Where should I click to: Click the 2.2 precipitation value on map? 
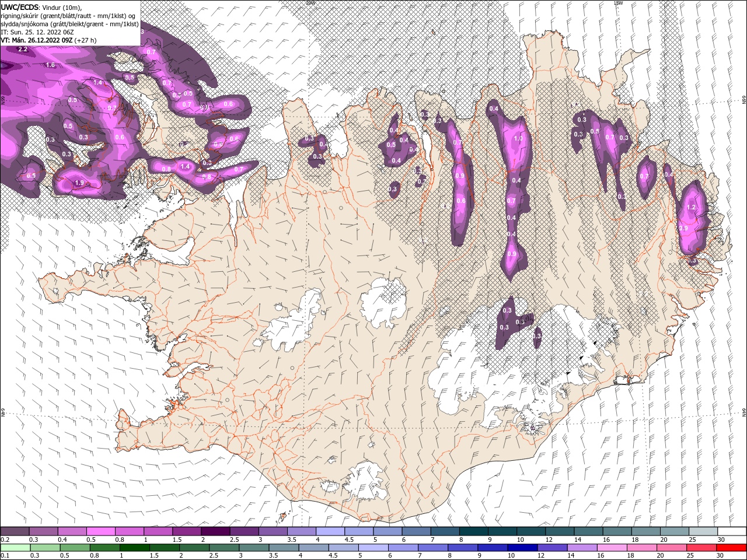(x=23, y=50)
